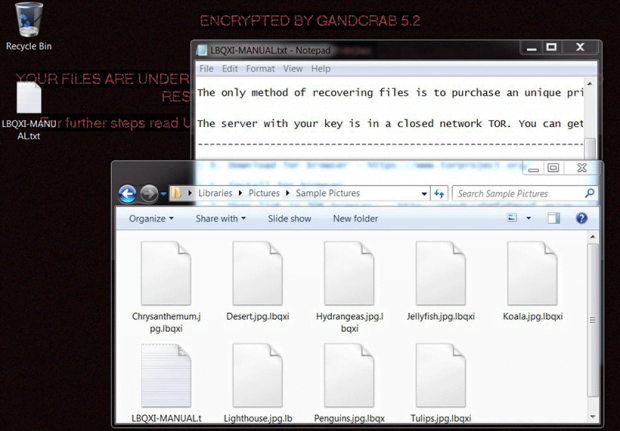The width and height of the screenshot is (620, 431).
Task: Open the Notepad Help menu
Action: click(x=321, y=69)
